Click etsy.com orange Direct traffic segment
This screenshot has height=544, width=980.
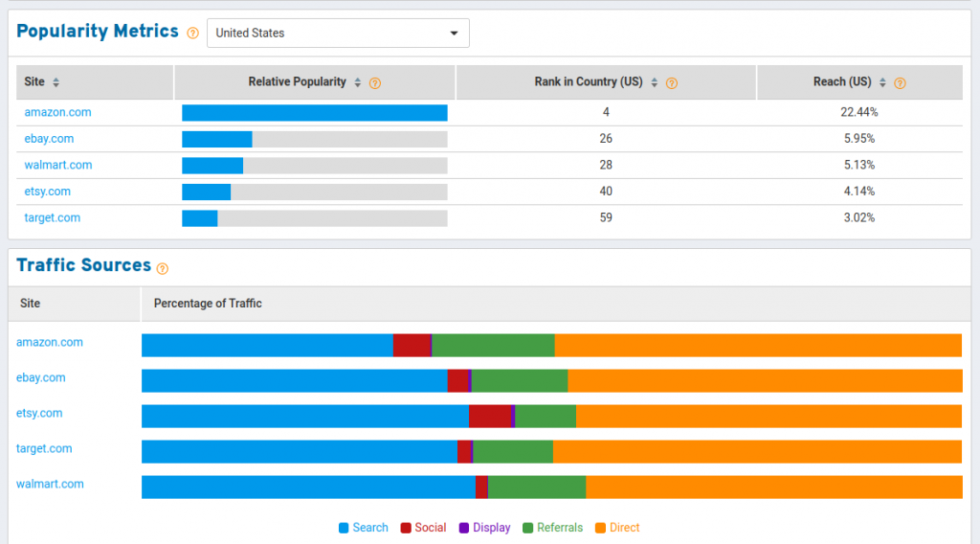pos(768,417)
